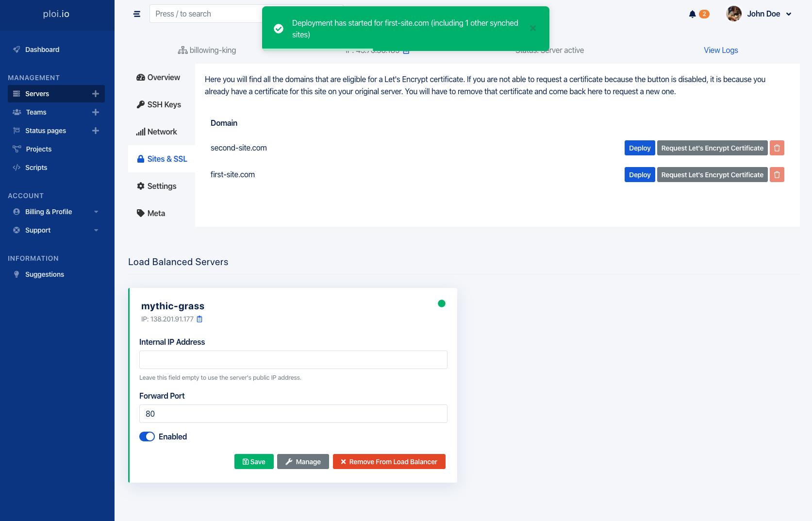Dismiss the deployment started notification
812x521 pixels.
click(533, 28)
